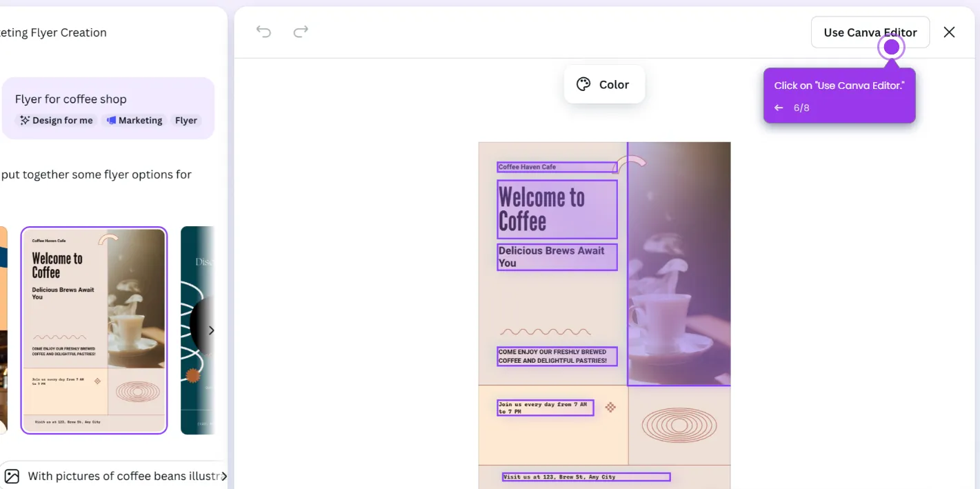This screenshot has height=489, width=980.
Task: Go back using tutorial tooltip arrow
Action: tap(779, 108)
